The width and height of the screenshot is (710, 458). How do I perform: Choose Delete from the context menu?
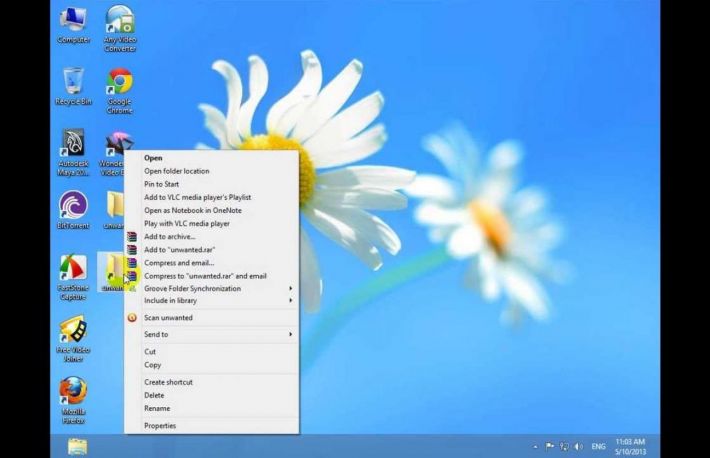(155, 395)
